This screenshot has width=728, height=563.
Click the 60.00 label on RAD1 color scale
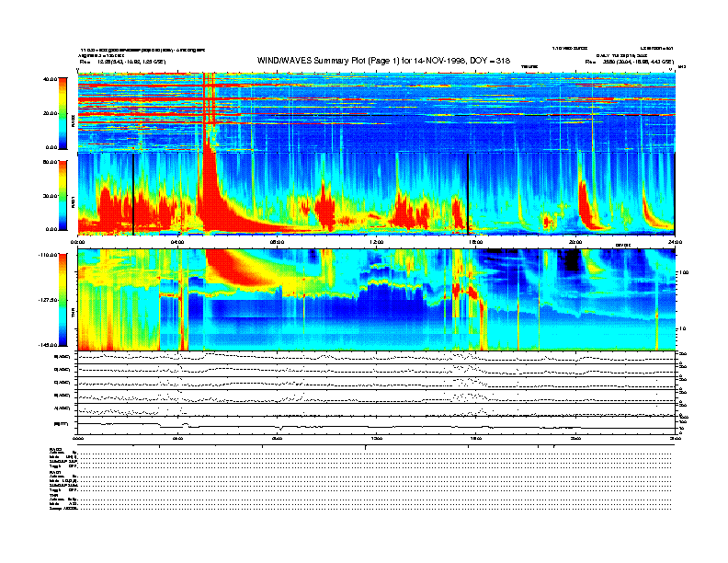coord(51,162)
